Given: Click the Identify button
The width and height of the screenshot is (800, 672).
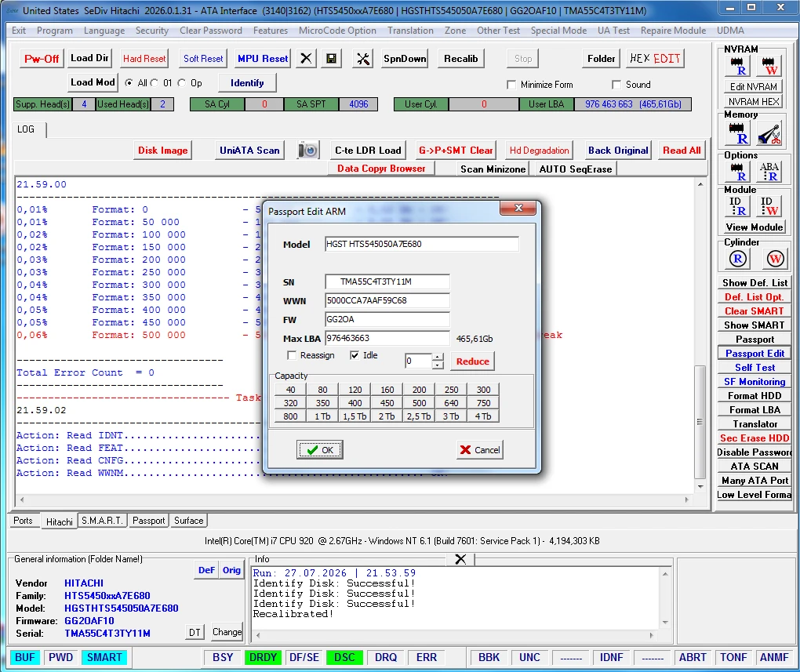Looking at the screenshot, I should (247, 82).
